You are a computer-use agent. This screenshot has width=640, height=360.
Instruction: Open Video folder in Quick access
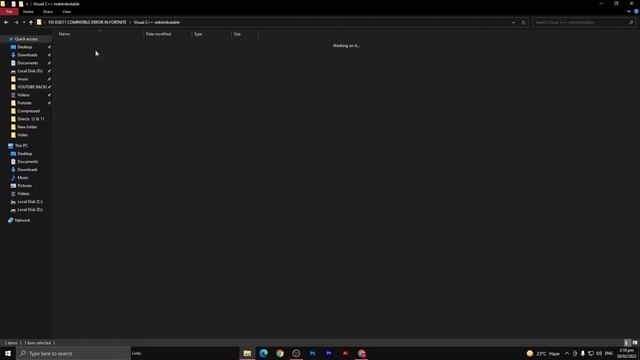pyautogui.click(x=22, y=135)
